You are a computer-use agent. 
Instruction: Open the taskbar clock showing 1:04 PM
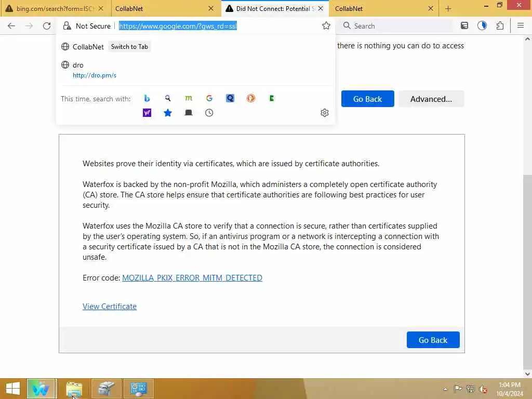[510, 389]
